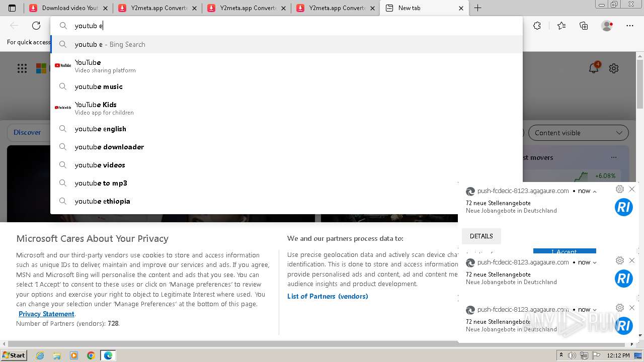The width and height of the screenshot is (644, 362).
Task: Open the notifications bell icon
Action: (x=594, y=68)
